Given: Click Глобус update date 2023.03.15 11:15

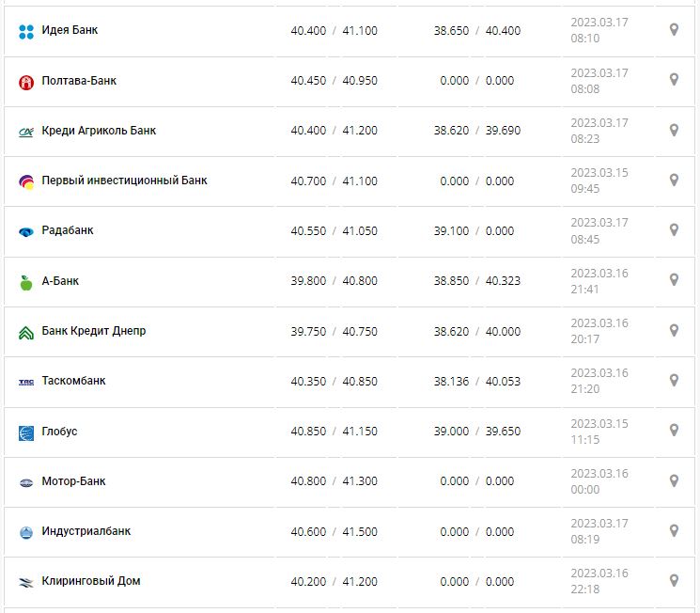Looking at the screenshot, I should point(599,431).
